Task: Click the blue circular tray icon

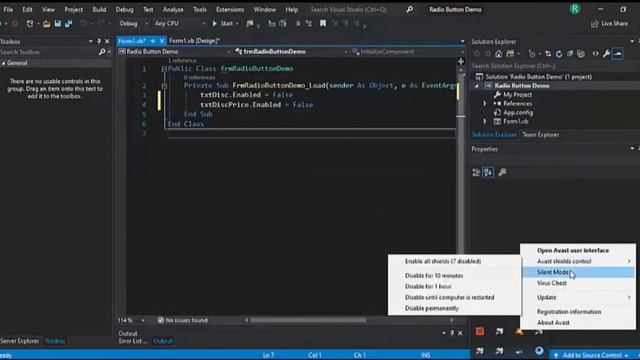Action: (539, 351)
